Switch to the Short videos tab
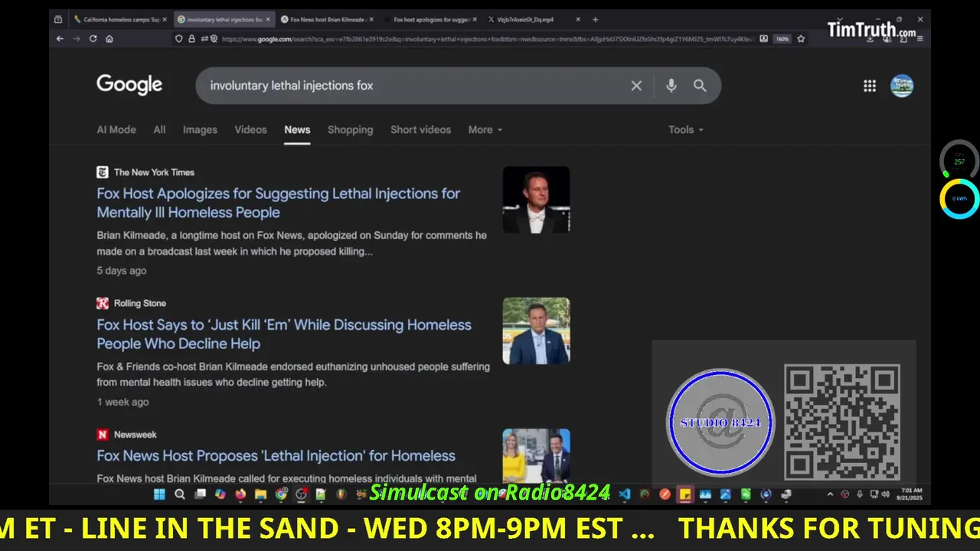This screenshot has width=980, height=551. 420,129
